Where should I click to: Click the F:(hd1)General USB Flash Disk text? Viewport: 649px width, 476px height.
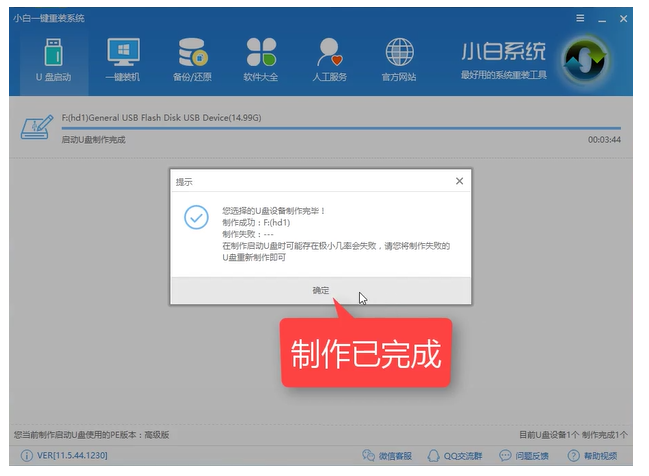(x=161, y=118)
